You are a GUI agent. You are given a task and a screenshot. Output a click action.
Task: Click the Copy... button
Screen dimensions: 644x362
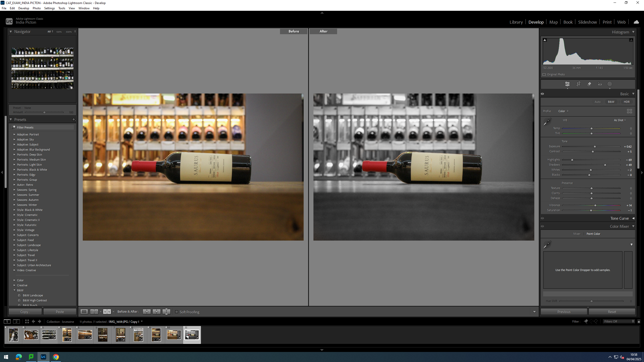click(25, 312)
